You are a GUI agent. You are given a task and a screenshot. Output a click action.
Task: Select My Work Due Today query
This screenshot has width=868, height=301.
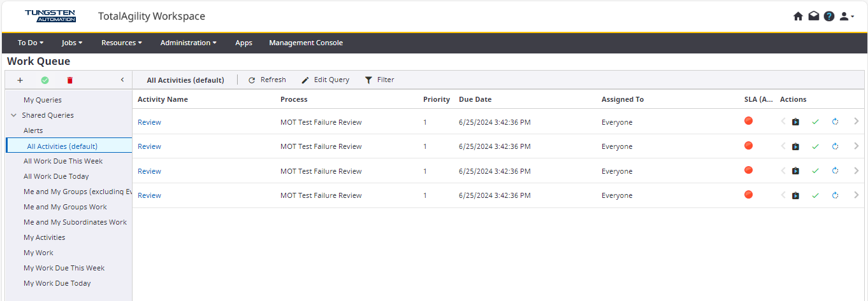pyautogui.click(x=57, y=283)
